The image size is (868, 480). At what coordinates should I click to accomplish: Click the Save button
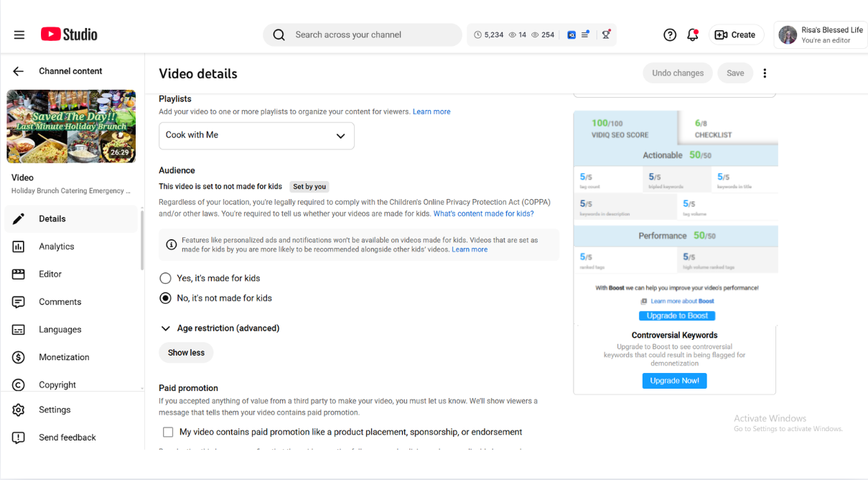735,73
